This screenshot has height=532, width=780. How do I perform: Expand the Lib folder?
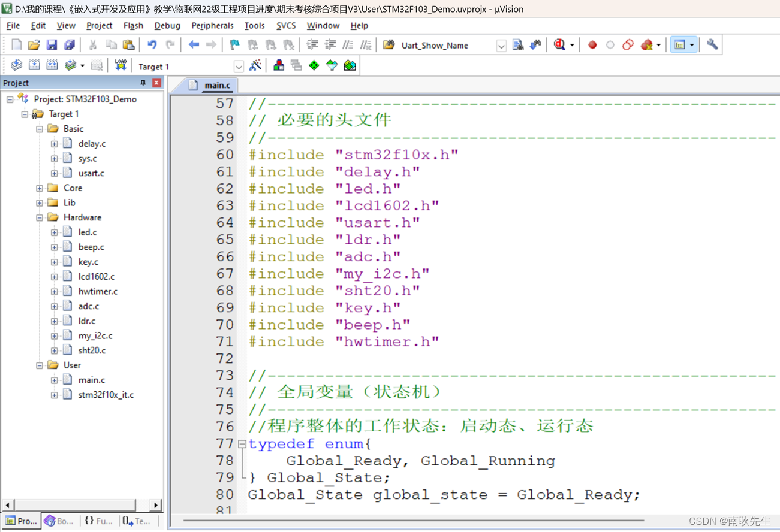pos(40,203)
